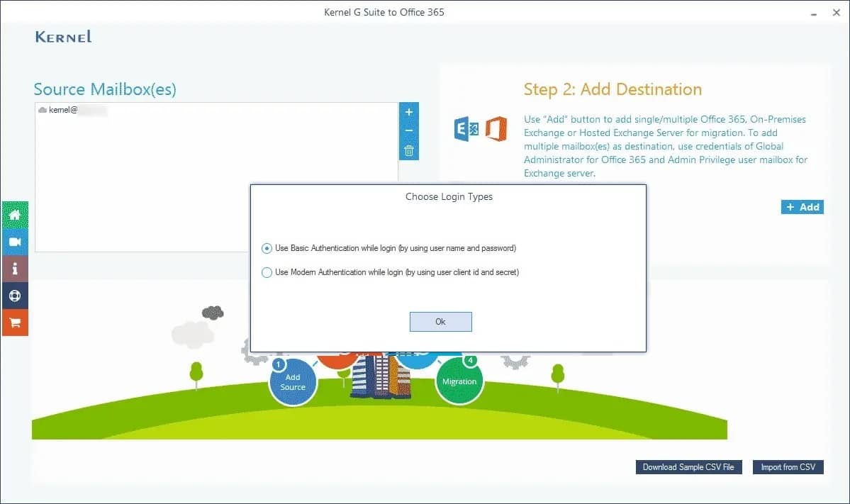Image resolution: width=850 pixels, height=504 pixels.
Task: Open the video camera sidebar icon
Action: (x=15, y=242)
